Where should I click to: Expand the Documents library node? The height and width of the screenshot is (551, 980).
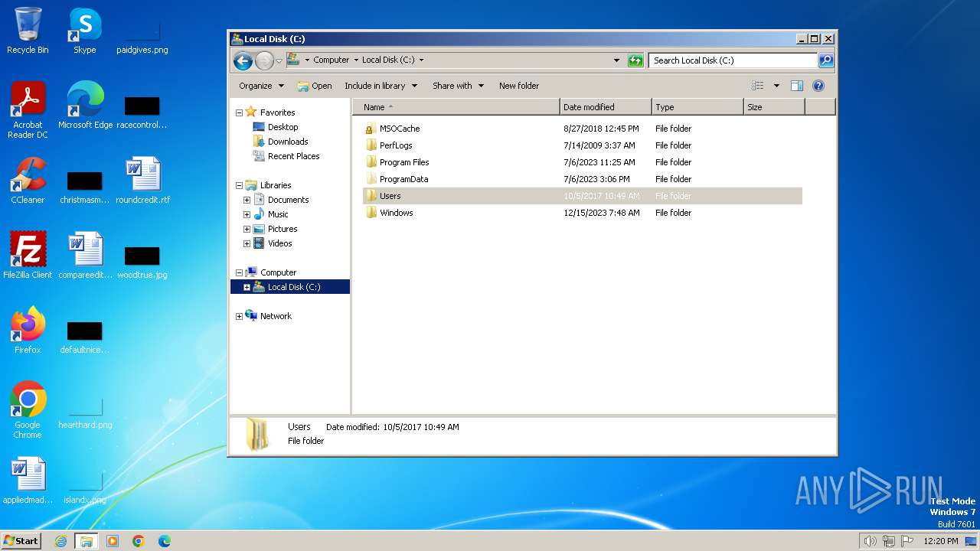pyautogui.click(x=247, y=200)
